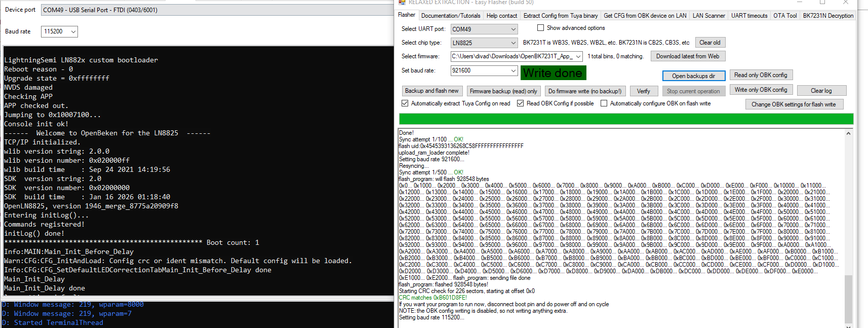Click Read only OBK config button
This screenshot has width=868, height=328.
click(x=761, y=75)
